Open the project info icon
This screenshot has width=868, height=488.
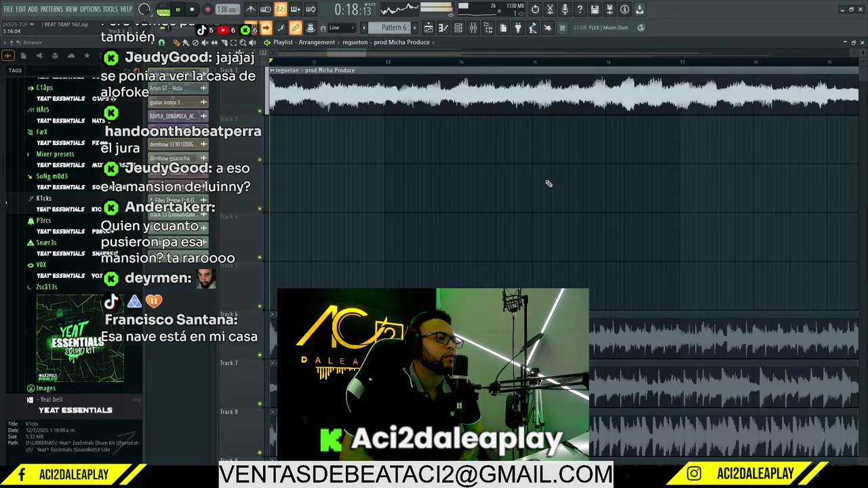tap(625, 9)
